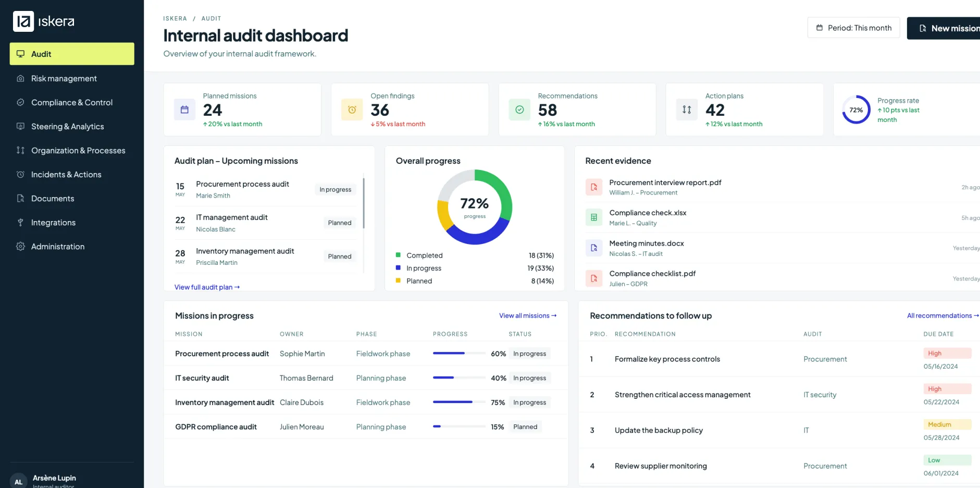
Task: Click the Documents sidebar icon
Action: (x=21, y=199)
